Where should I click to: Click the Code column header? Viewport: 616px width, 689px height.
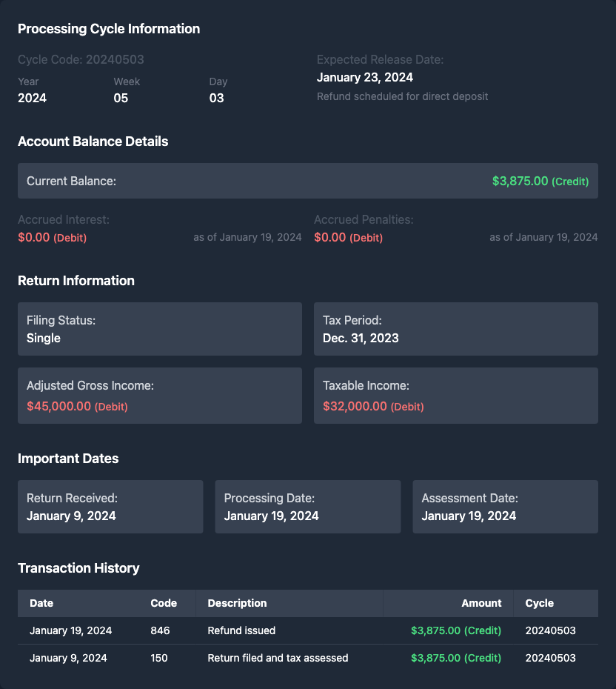164,603
